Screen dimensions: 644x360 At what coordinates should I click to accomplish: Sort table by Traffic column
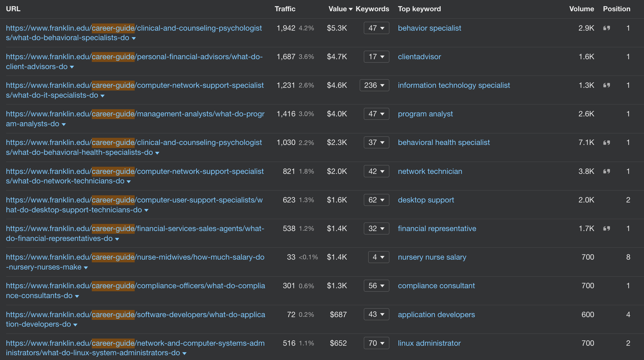tap(285, 9)
